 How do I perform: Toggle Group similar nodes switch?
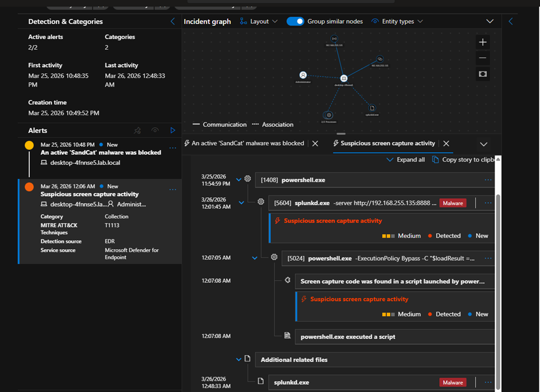coord(295,22)
